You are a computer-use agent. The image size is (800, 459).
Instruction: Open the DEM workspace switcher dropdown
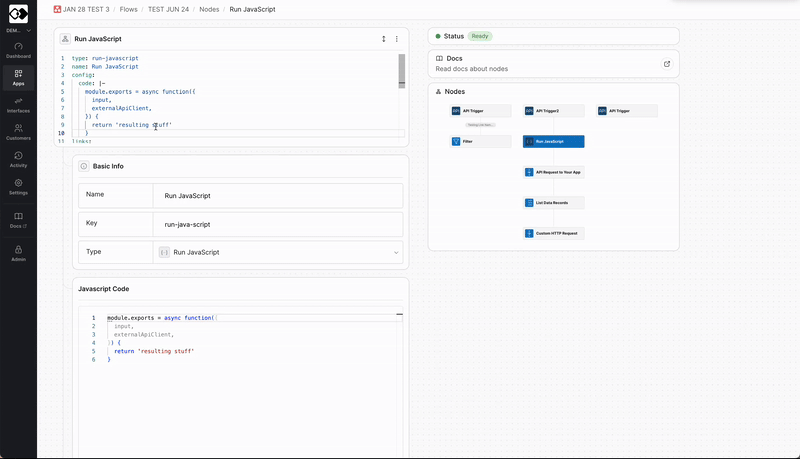18,31
